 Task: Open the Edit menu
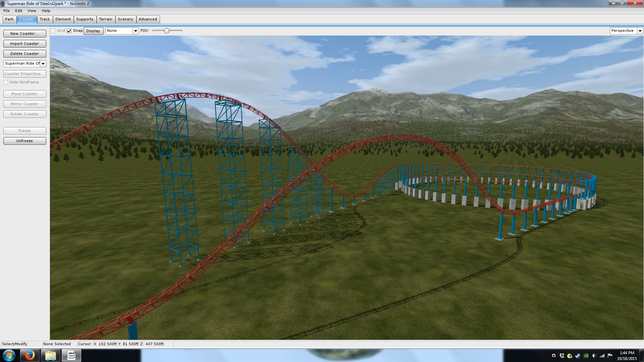[18, 11]
